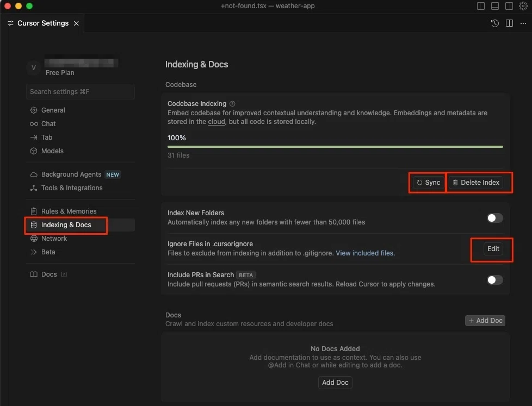Click Add Doc in the empty panel
Screen dimensions: 532x406
point(335,382)
